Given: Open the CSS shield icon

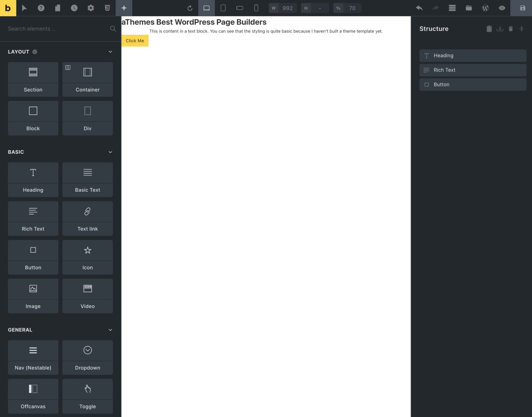Looking at the screenshot, I should [107, 8].
